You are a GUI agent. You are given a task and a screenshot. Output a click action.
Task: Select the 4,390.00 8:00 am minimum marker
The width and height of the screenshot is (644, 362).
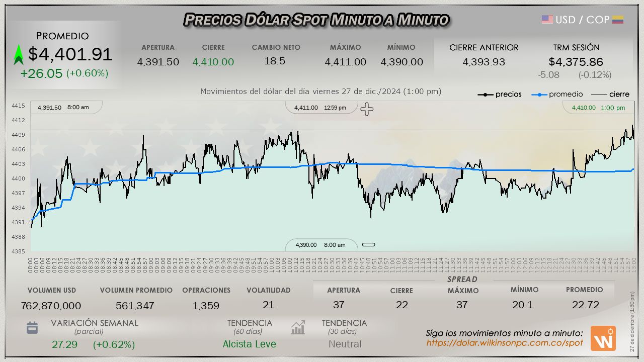(320, 245)
